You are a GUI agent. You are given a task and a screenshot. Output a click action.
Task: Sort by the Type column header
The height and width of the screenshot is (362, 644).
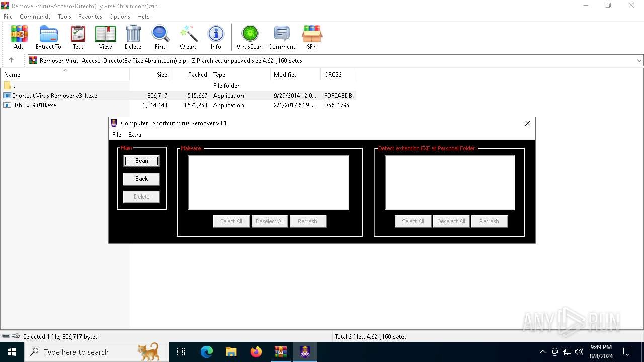[240, 75]
